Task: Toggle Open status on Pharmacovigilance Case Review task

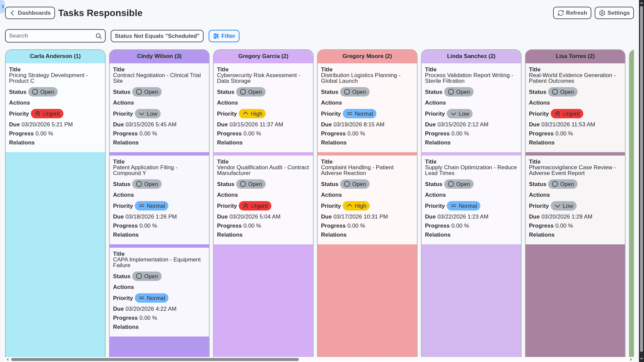Action: tap(563, 184)
